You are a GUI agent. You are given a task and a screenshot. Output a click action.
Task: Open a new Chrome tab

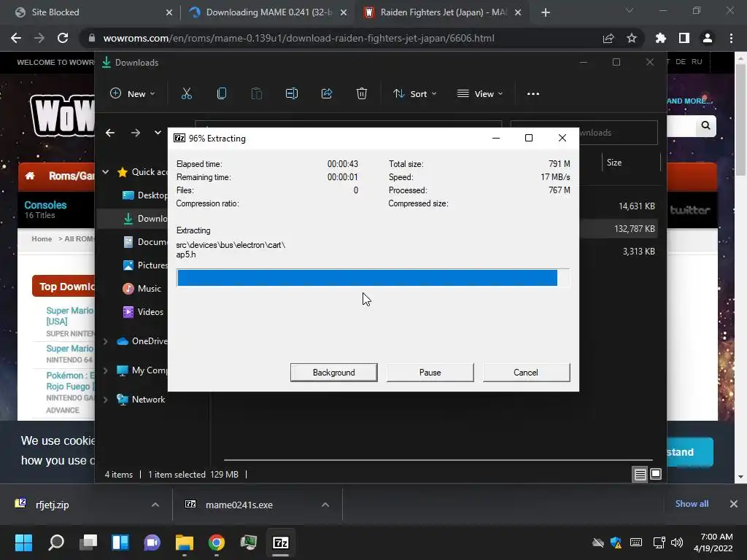click(546, 12)
